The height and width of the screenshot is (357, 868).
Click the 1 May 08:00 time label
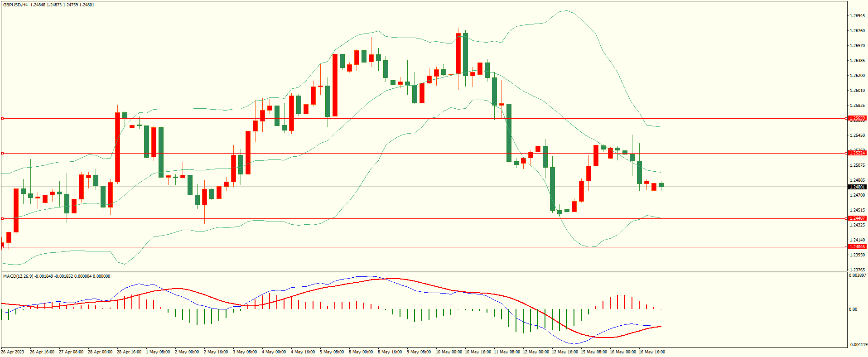pyautogui.click(x=158, y=352)
